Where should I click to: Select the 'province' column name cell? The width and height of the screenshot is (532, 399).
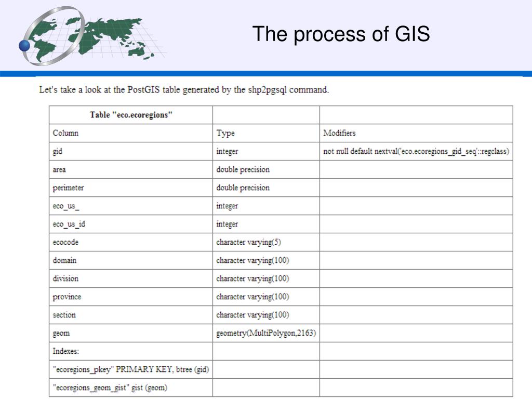131,297
